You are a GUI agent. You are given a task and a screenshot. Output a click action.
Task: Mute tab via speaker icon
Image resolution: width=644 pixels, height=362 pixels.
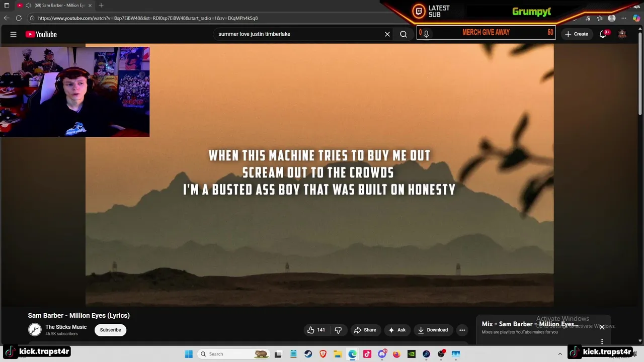pos(28,6)
